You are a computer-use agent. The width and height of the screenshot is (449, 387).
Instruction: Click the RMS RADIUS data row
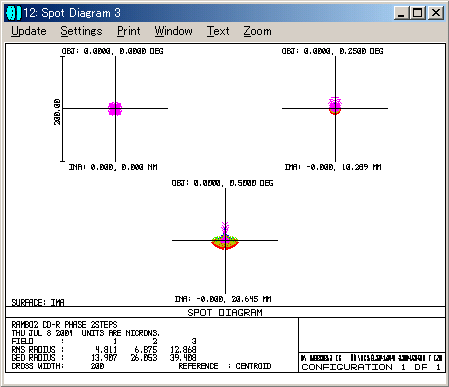pos(104,350)
